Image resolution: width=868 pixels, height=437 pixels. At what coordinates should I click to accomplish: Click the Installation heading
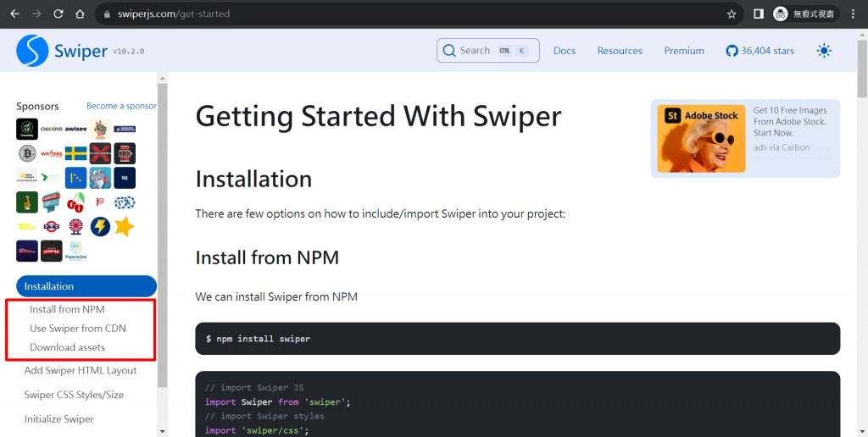pyautogui.click(x=253, y=180)
